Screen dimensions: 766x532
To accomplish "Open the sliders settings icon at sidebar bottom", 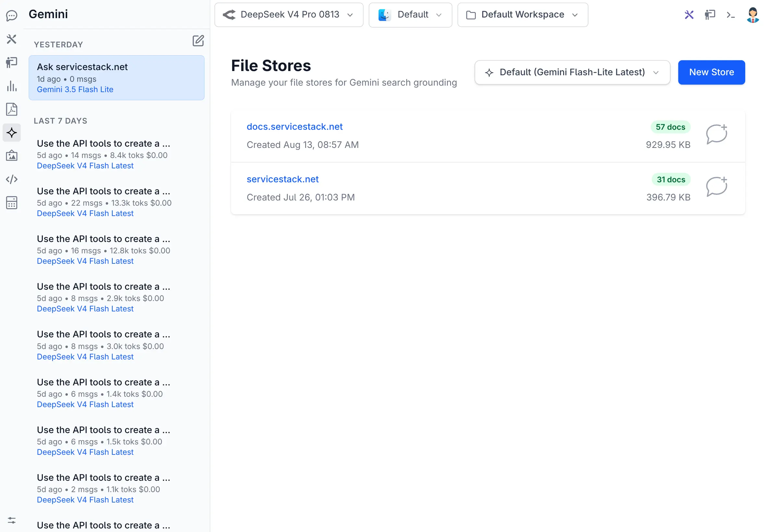I will coord(12,520).
